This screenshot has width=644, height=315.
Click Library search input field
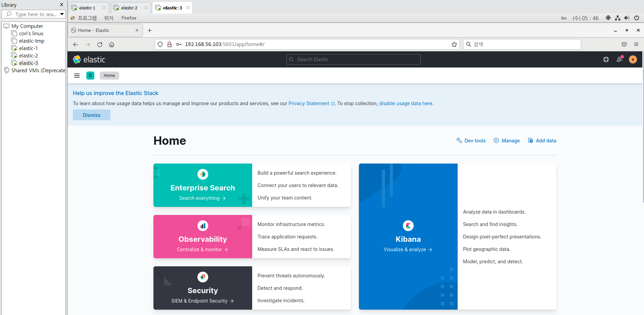[x=33, y=14]
